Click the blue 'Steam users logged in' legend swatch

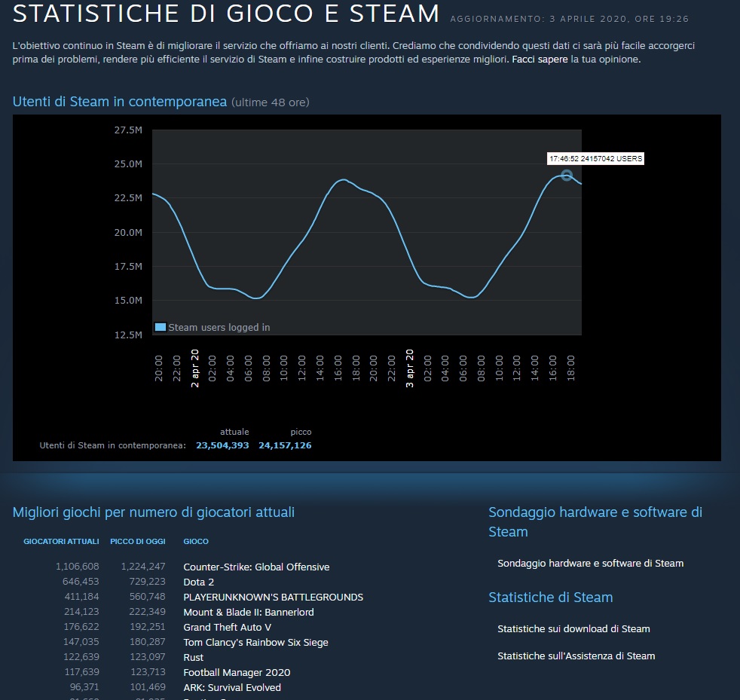click(x=161, y=327)
